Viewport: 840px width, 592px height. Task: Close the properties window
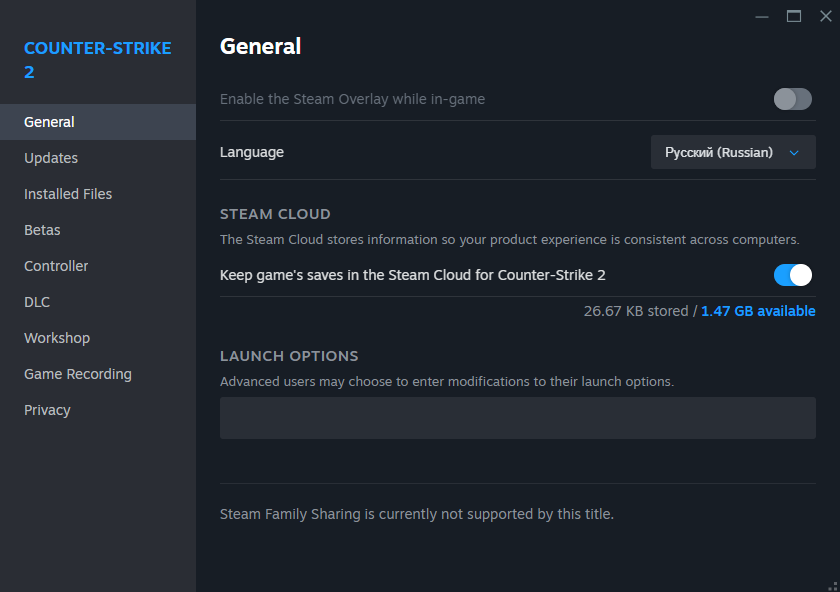[826, 17]
